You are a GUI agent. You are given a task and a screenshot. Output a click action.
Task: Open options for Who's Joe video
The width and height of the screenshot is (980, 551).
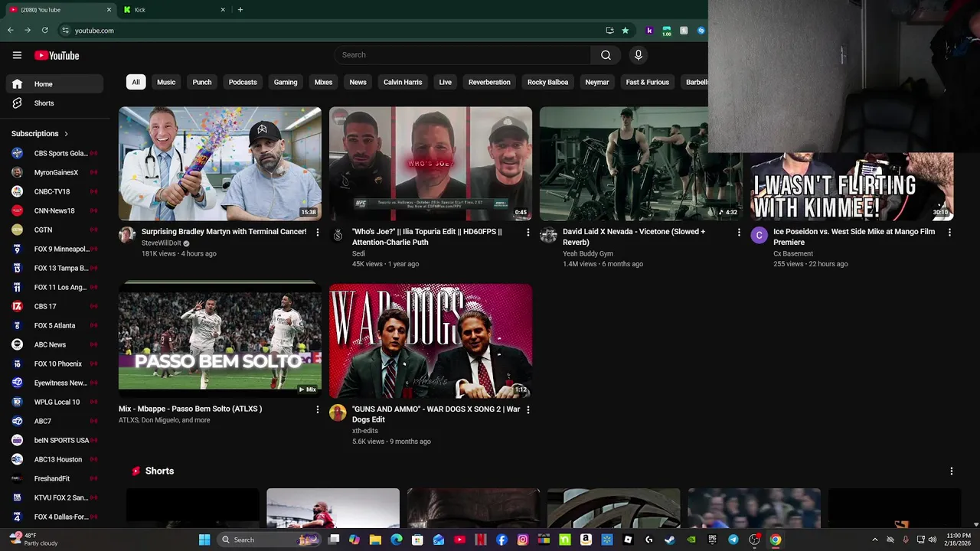528,232
